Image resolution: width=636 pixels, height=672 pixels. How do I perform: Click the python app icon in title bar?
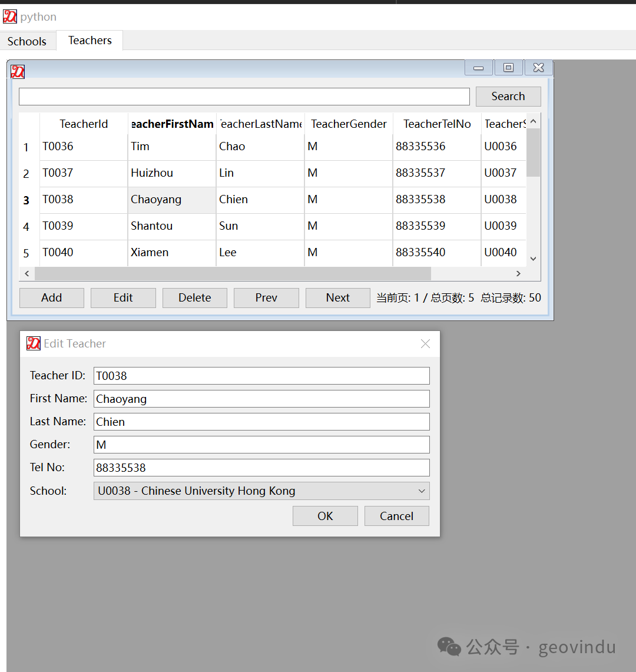click(10, 16)
